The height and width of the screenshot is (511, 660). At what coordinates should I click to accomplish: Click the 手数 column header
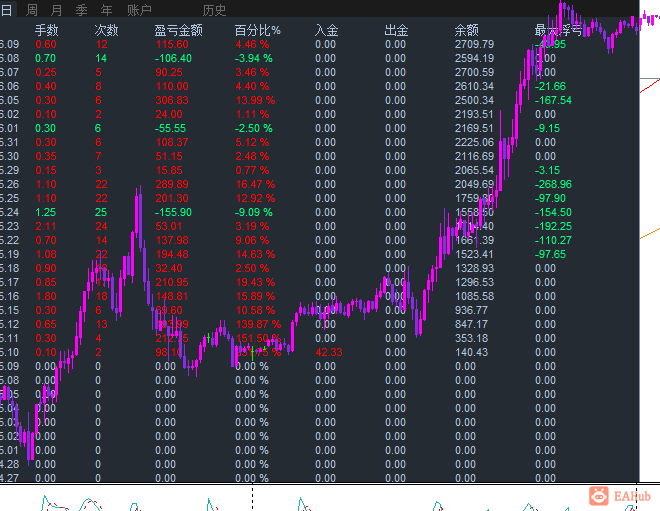(47, 30)
